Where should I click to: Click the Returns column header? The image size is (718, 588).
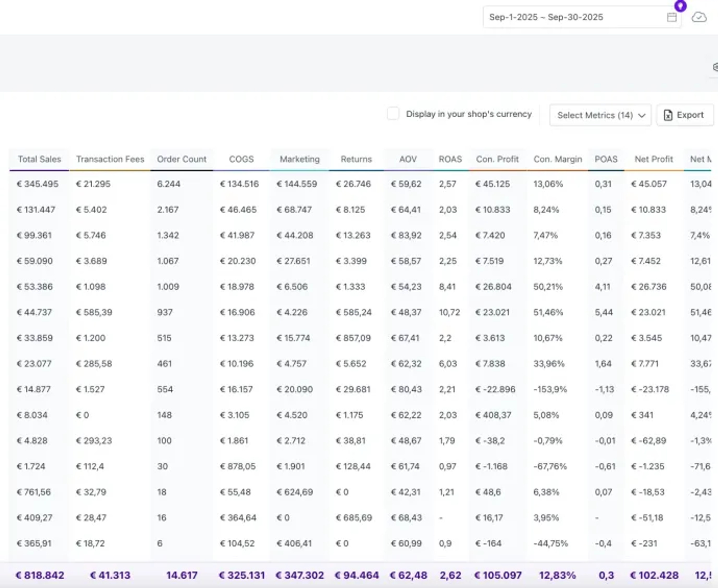tap(356, 159)
